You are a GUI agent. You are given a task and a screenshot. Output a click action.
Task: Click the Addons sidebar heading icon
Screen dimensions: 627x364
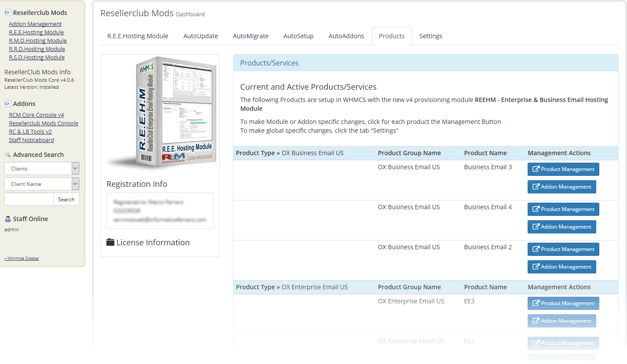[7, 104]
